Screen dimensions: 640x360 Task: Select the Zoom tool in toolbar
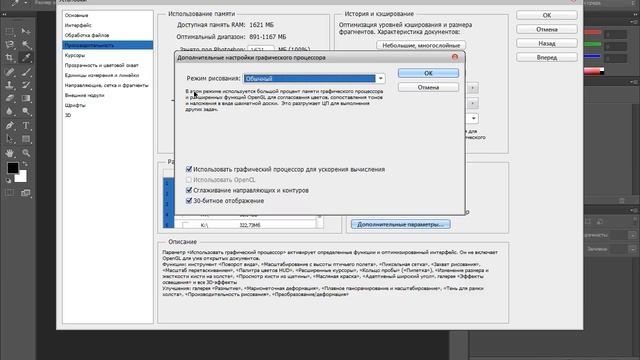[26, 153]
